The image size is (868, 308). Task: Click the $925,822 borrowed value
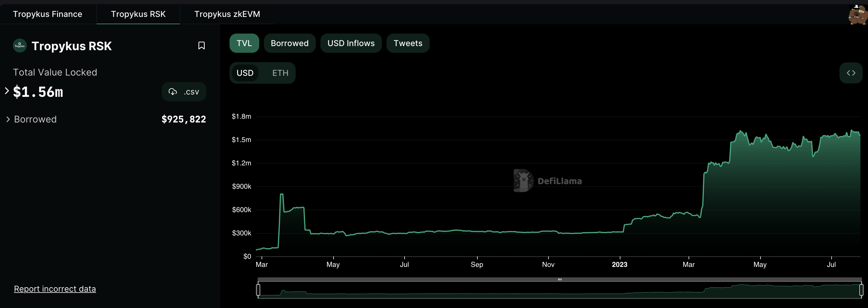point(184,119)
